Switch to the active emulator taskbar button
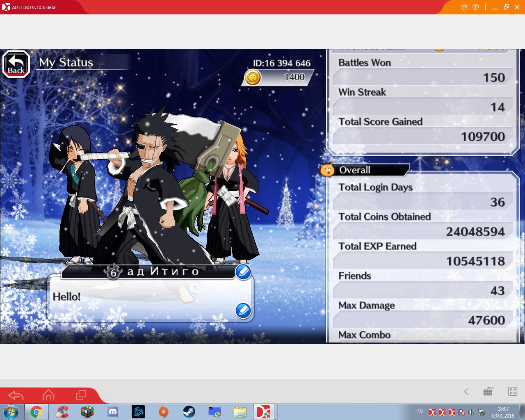Screen dimensions: 525x420 [x=264, y=412]
